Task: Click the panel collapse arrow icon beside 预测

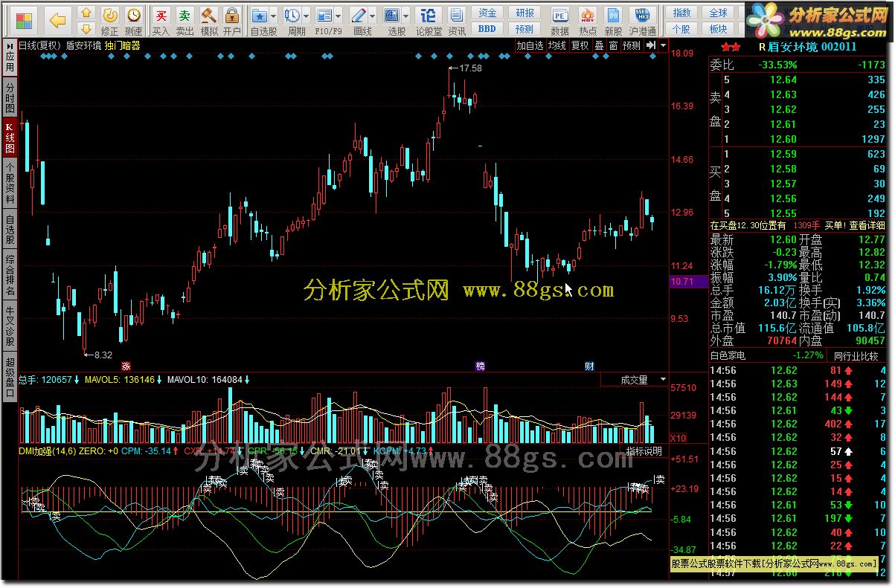Action: point(651,45)
